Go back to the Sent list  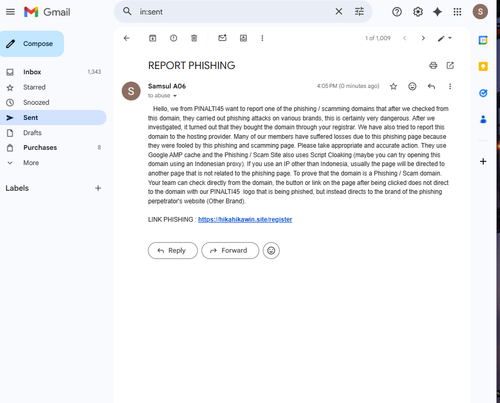pyautogui.click(x=126, y=38)
